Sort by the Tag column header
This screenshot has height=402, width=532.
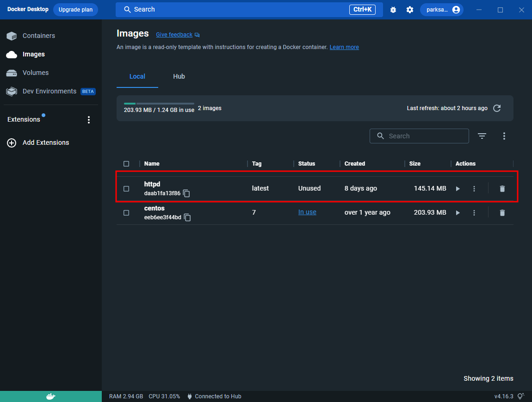click(256, 163)
